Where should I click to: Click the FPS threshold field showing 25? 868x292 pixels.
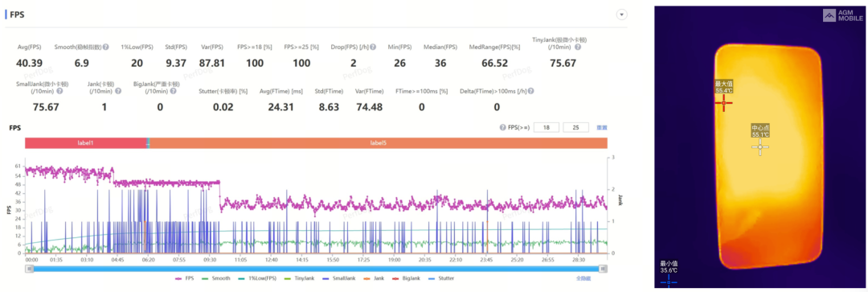pyautogui.click(x=575, y=127)
